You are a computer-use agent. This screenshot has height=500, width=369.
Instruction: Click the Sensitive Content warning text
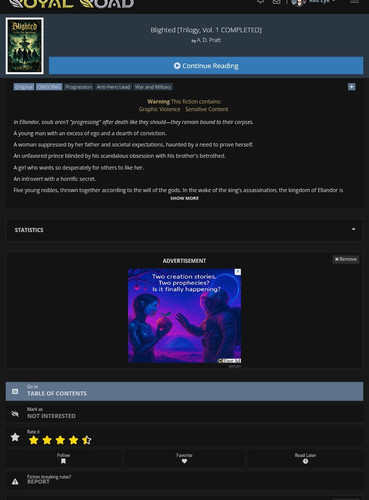pos(207,109)
